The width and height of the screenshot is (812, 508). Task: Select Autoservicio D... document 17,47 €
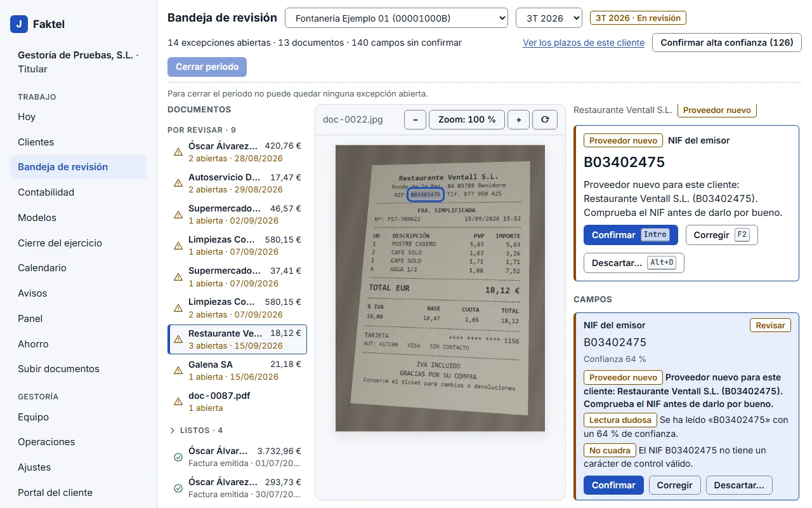pos(237,183)
